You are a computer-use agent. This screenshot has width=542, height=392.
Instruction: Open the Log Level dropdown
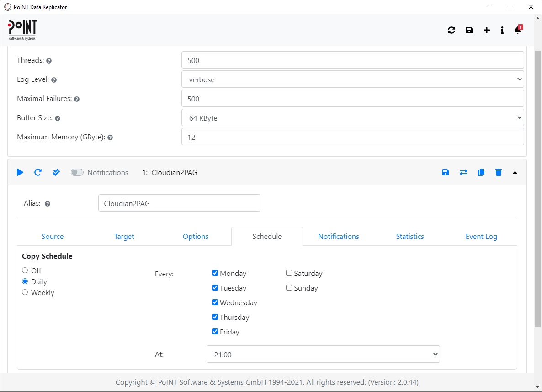[352, 79]
